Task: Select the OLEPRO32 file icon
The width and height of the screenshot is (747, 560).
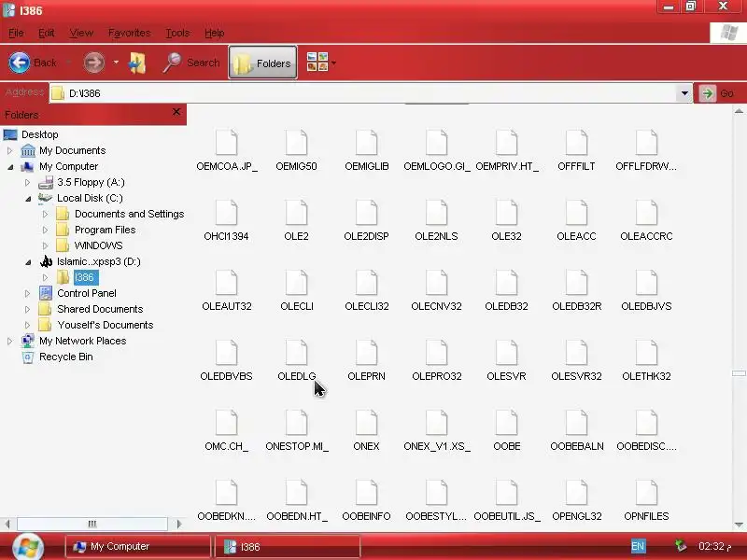Action: pyautogui.click(x=436, y=352)
